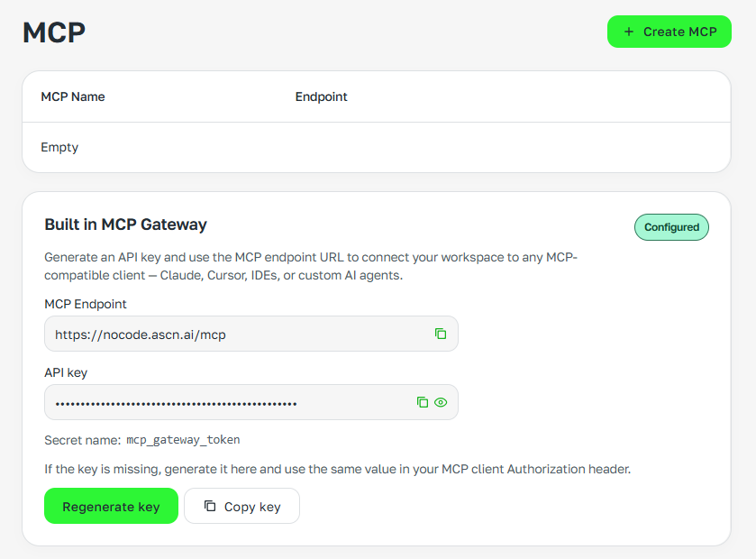Reveal the hidden API key with the eye icon
Viewport: 756px width, 559px height.
441,402
